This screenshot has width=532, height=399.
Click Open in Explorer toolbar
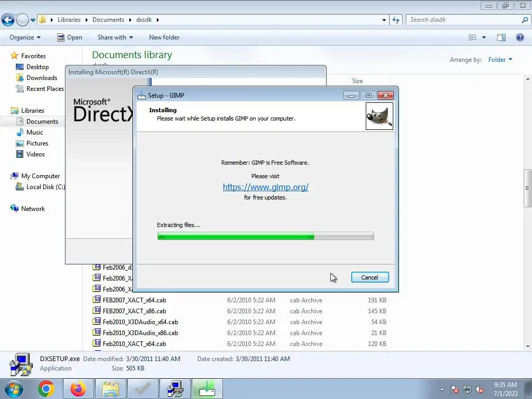(x=70, y=37)
